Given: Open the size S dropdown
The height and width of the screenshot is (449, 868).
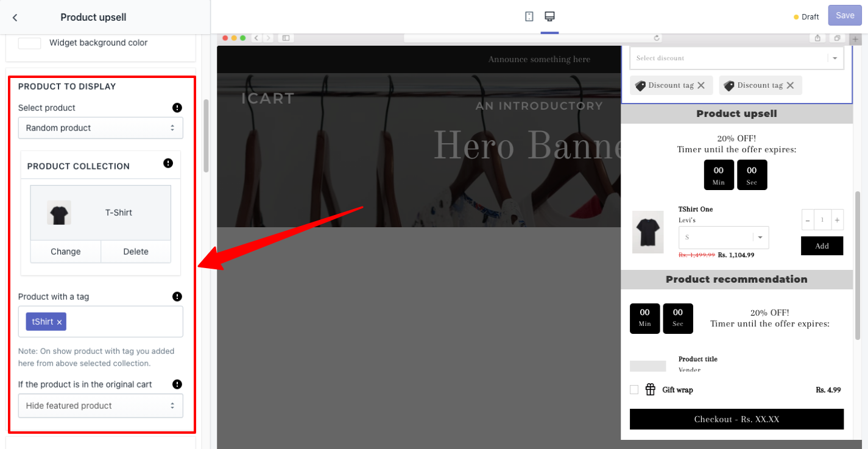Looking at the screenshot, I should point(724,238).
